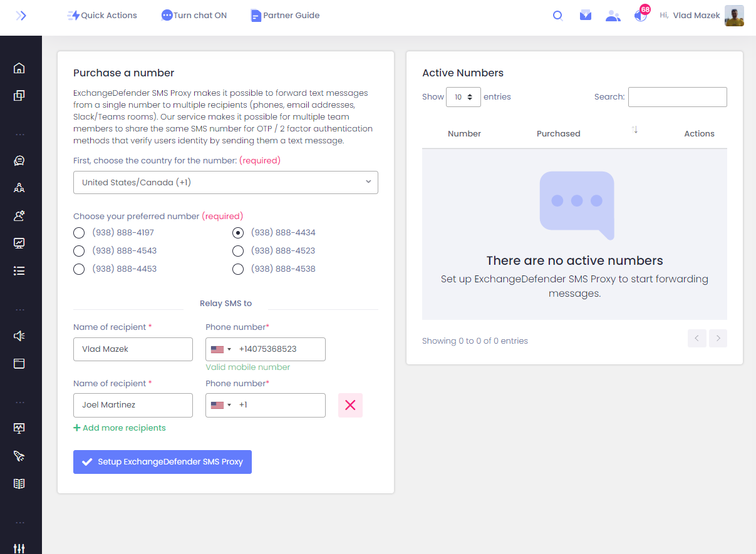Viewport: 756px width, 554px height.
Task: Remove Joel Martinez recipient with red X
Action: pos(350,405)
